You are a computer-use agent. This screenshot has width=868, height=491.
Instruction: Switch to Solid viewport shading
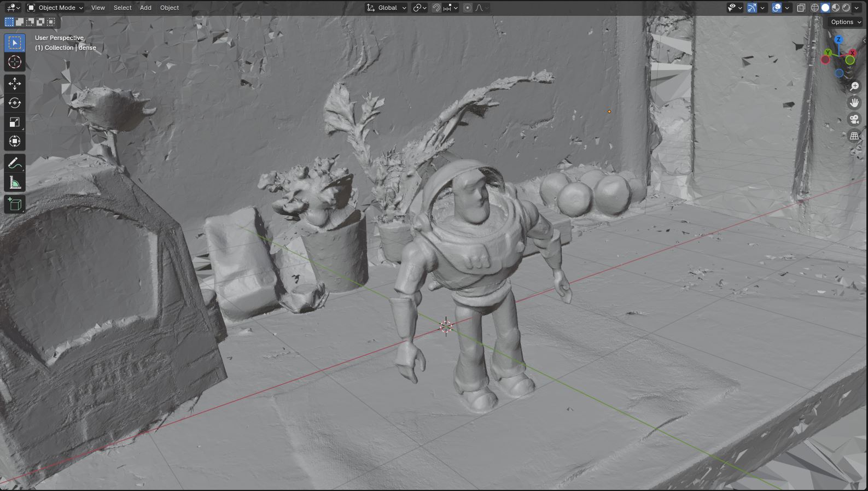point(825,8)
